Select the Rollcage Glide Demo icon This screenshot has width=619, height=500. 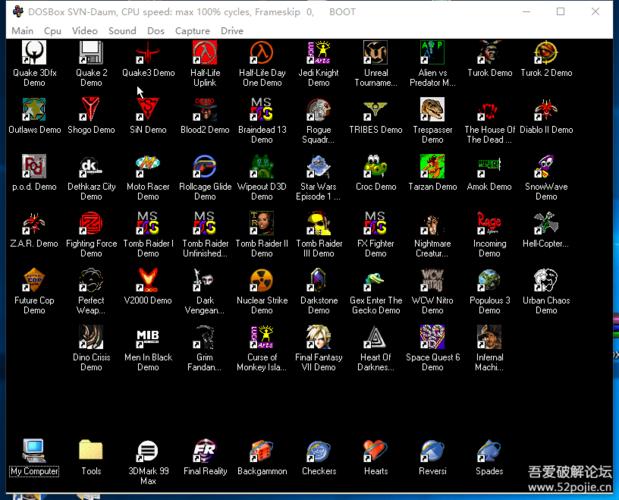tap(204, 167)
